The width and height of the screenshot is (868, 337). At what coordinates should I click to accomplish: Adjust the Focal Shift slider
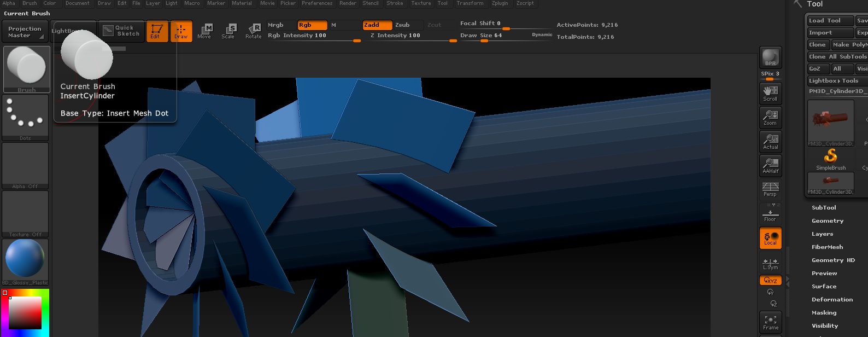pos(506,24)
